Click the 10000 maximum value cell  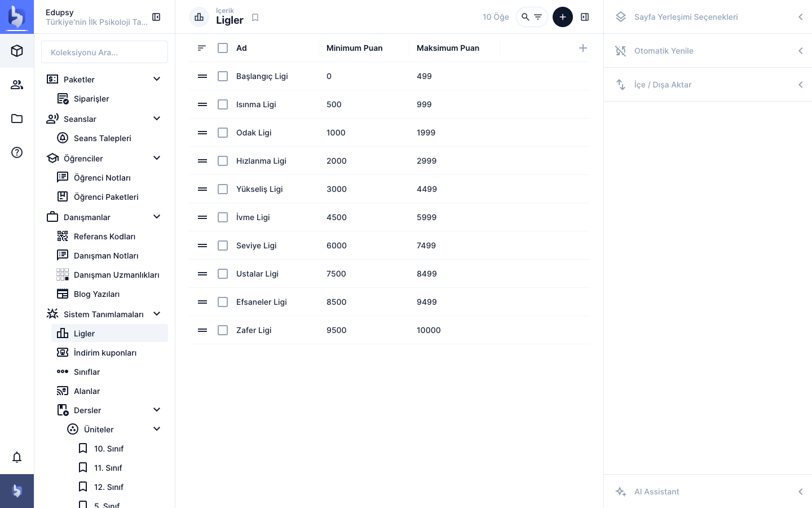coord(429,330)
